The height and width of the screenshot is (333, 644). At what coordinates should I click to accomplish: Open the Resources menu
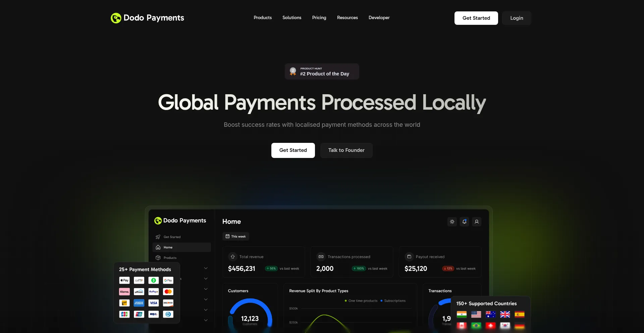pyautogui.click(x=347, y=18)
